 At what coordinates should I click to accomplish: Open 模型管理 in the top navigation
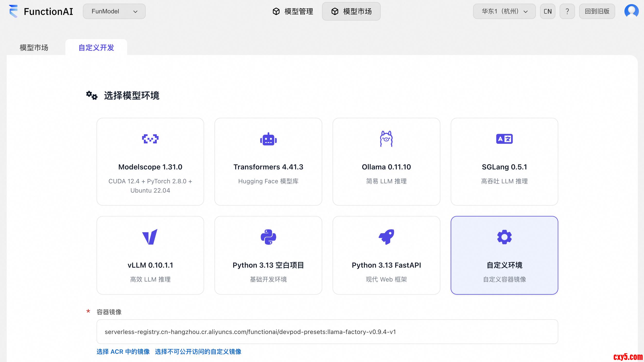coord(293,11)
